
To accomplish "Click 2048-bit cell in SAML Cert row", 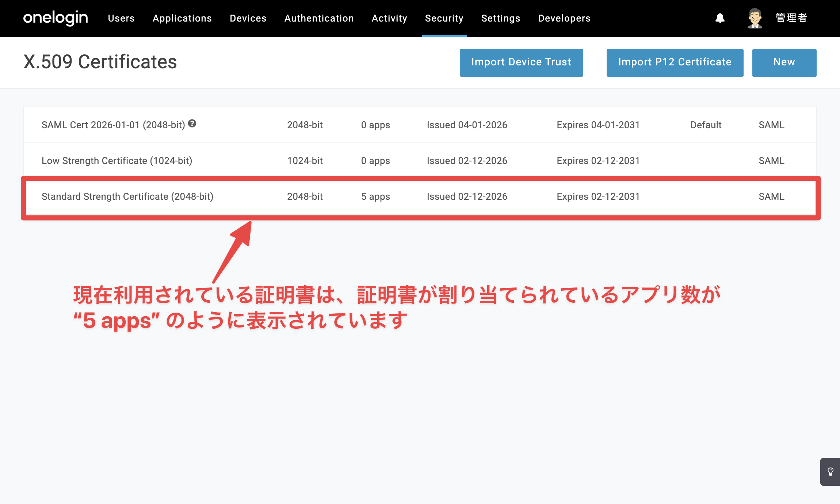I will pos(305,125).
